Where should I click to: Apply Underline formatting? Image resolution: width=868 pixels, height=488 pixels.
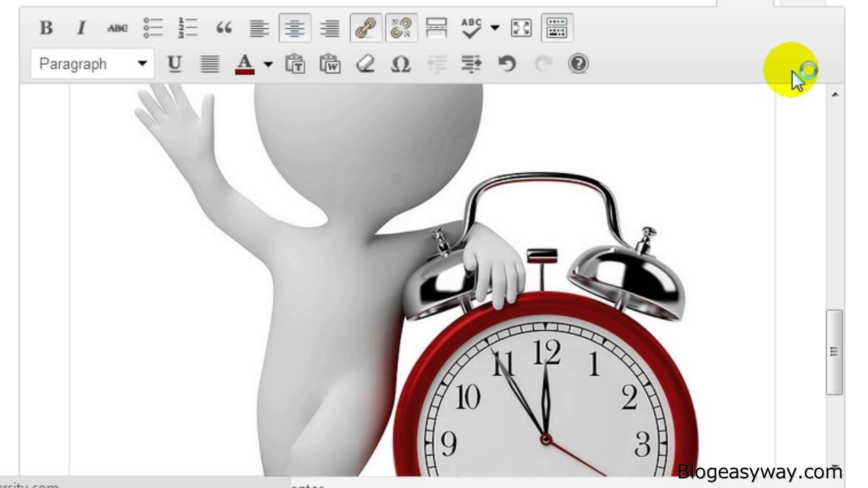[174, 64]
